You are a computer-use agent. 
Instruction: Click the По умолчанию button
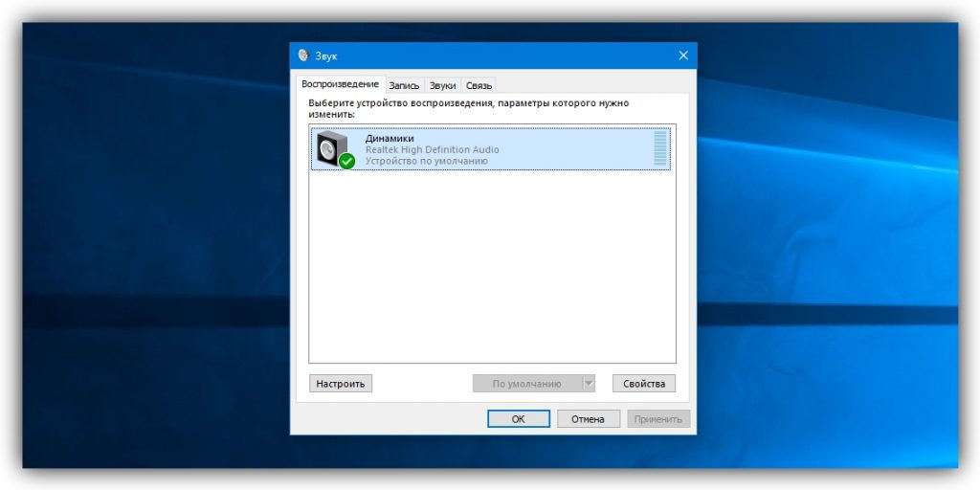[526, 384]
